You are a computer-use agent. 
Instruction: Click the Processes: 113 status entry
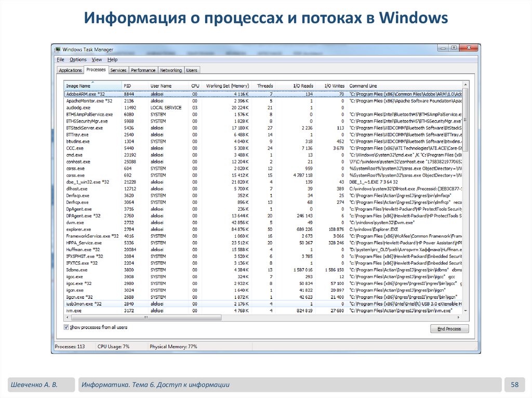point(70,347)
